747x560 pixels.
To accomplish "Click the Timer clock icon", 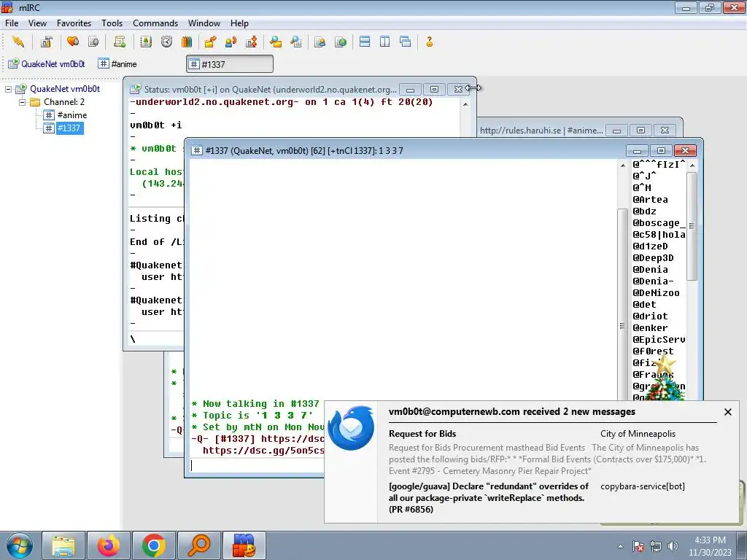I will 166,42.
